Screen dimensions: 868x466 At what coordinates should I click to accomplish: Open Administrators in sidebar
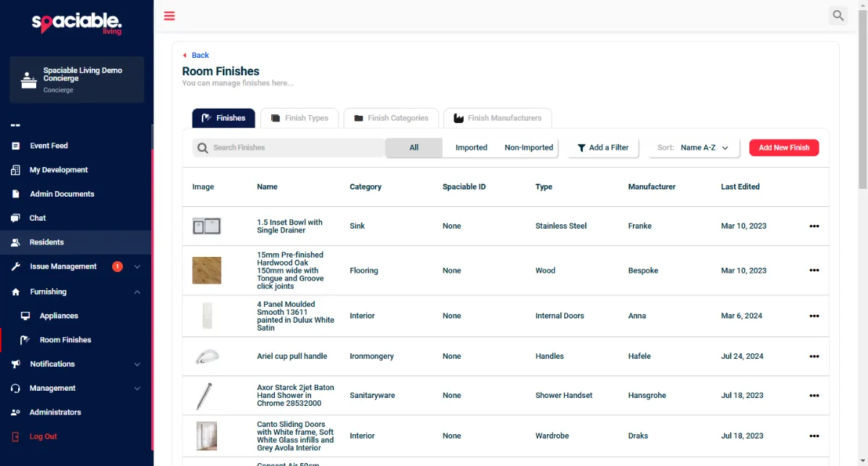point(55,412)
